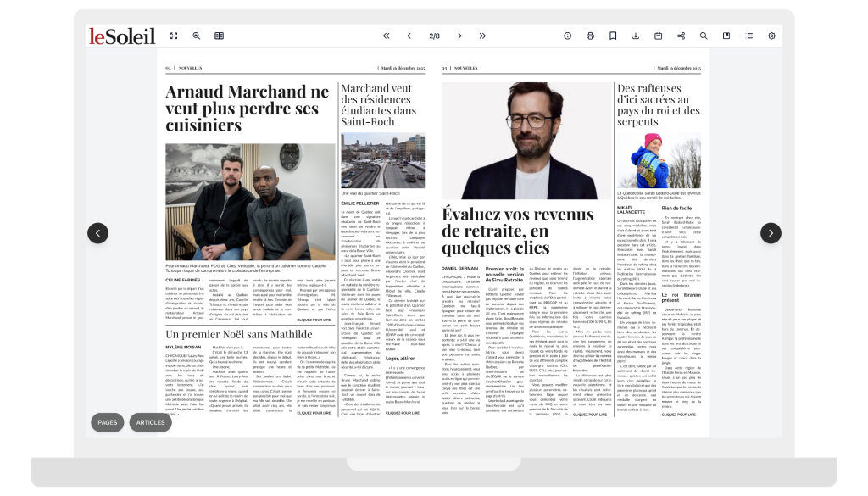Click the zoom-in magnifier icon

pos(197,36)
